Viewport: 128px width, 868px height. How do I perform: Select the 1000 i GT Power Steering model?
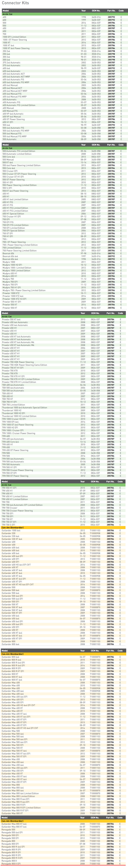coord(15,40)
